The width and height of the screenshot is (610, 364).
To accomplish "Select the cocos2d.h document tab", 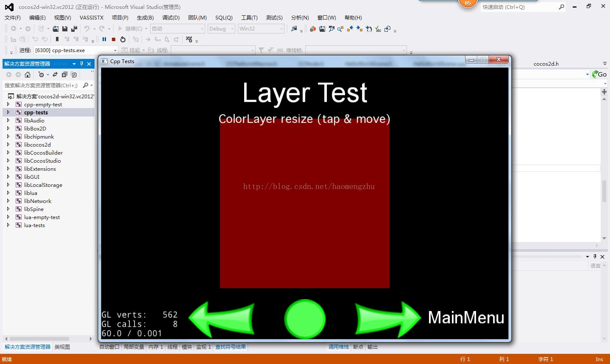I will 546,64.
